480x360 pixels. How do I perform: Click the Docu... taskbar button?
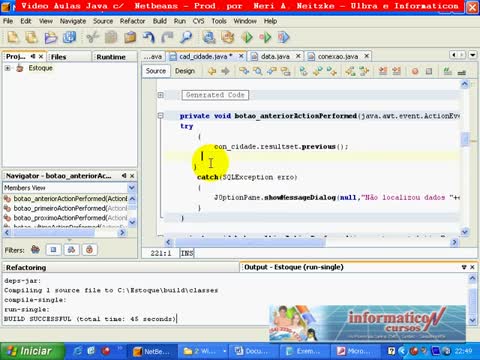pos(252,351)
